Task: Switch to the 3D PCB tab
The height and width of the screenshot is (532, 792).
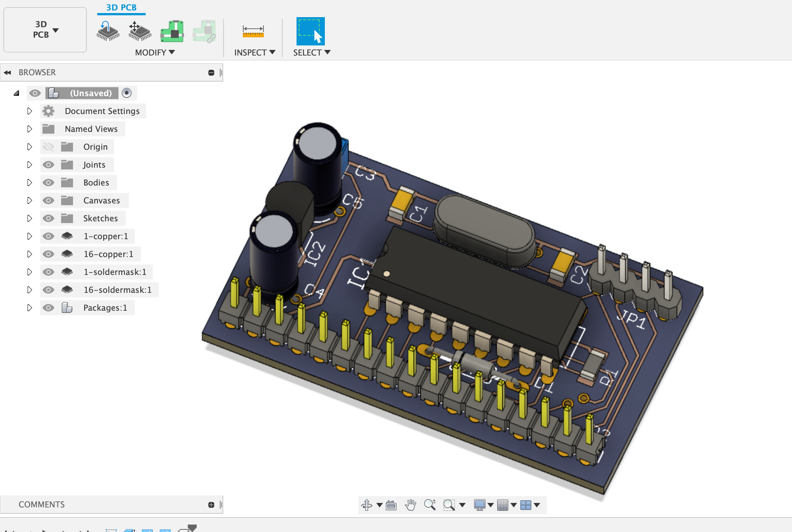Action: point(121,7)
